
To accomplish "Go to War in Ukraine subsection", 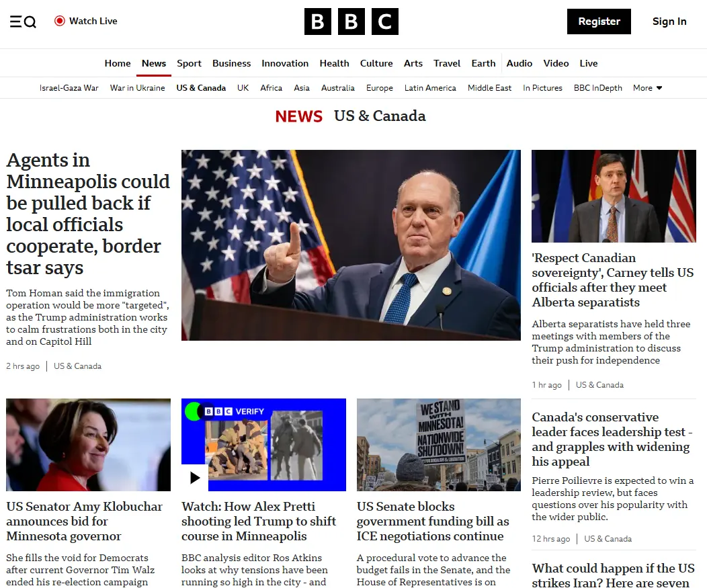I will pyautogui.click(x=138, y=88).
